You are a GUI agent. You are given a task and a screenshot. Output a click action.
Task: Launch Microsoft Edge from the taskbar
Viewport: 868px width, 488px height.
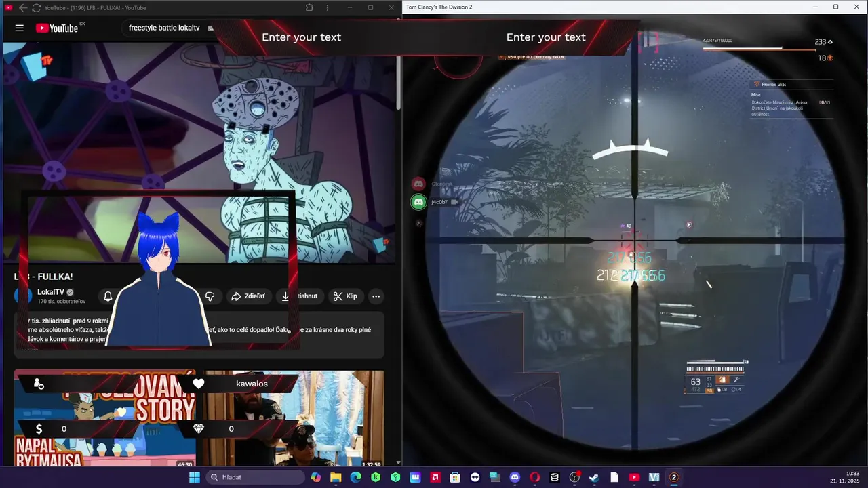(356, 477)
